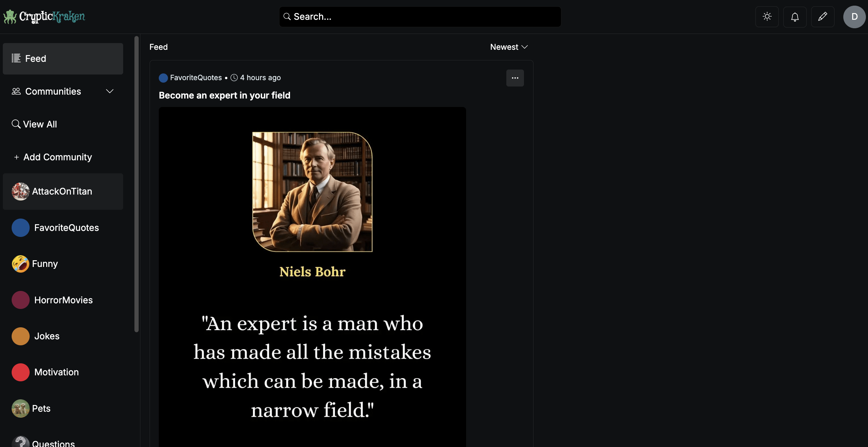This screenshot has height=447, width=868.
Task: Select the Feed sidebar item
Action: tap(63, 59)
